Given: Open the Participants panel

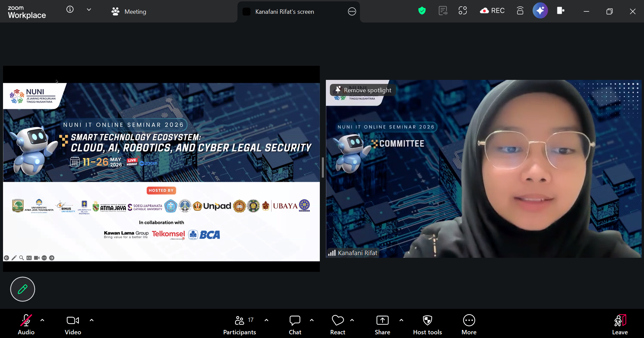Looking at the screenshot, I should 240,325.
